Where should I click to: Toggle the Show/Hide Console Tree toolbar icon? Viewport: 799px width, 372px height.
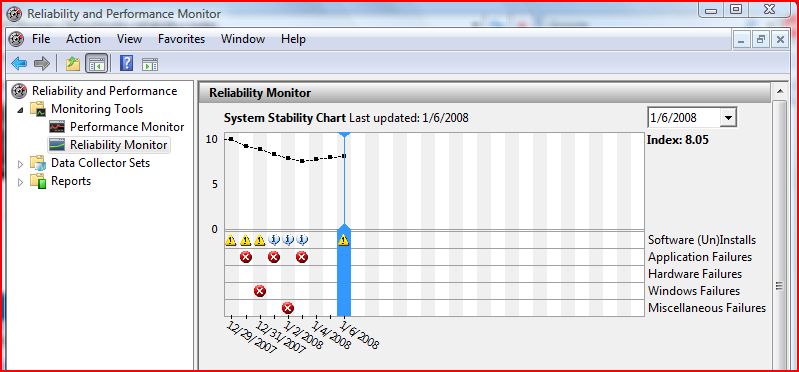pos(97,64)
